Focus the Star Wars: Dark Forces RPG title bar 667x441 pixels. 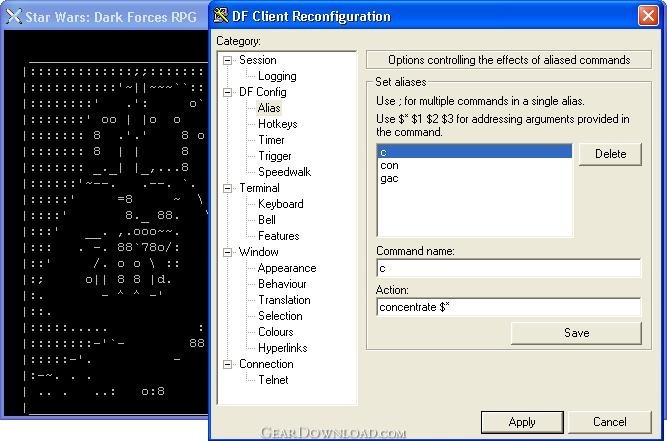pyautogui.click(x=104, y=17)
